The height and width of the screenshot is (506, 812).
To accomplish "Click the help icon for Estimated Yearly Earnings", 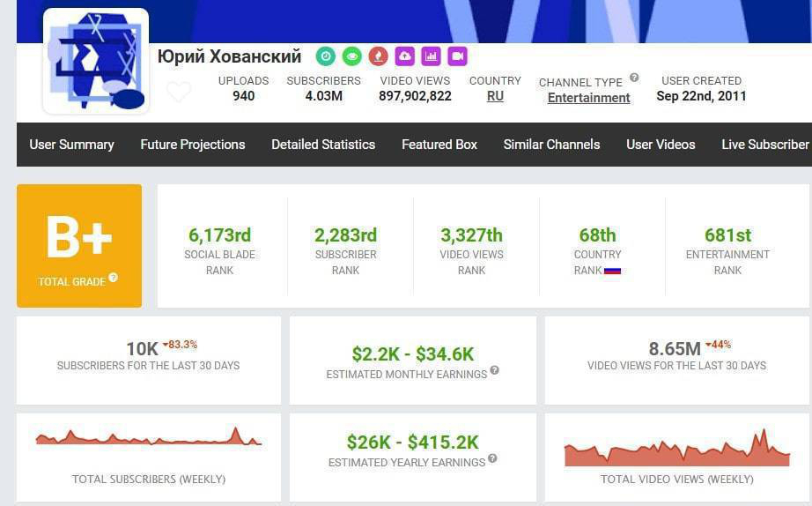I will point(492,458).
